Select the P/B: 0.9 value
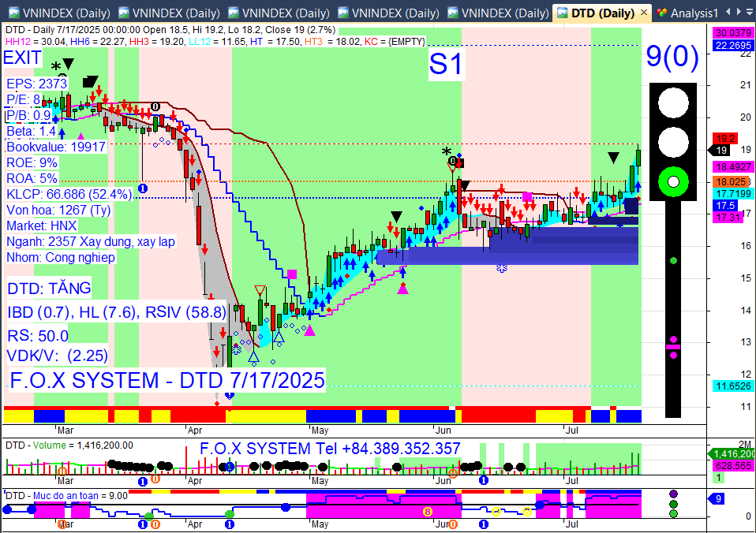 [x=28, y=116]
